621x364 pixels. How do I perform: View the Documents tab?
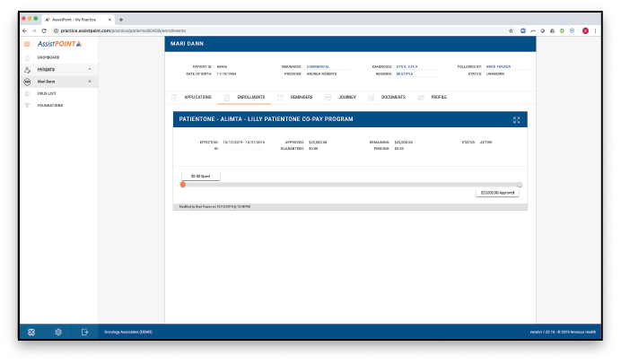coord(392,96)
